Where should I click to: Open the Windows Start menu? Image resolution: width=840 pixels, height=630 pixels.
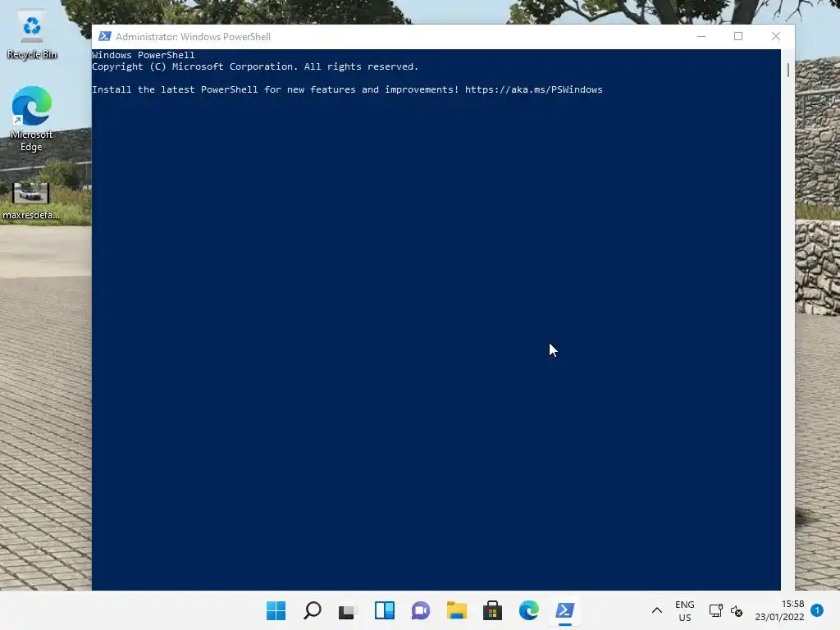[x=276, y=610]
